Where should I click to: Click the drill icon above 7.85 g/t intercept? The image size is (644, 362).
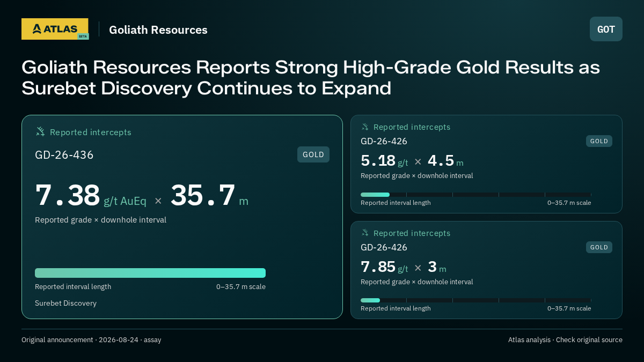point(365,233)
